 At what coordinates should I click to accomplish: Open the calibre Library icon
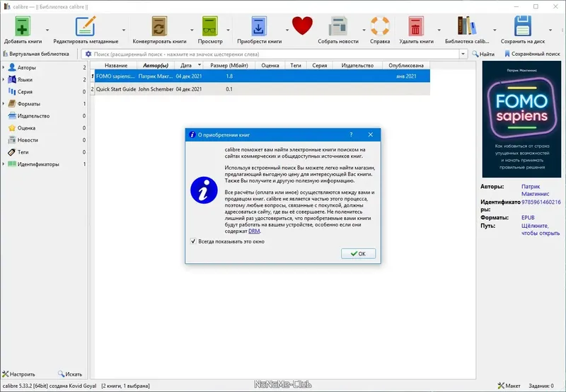[x=467, y=25]
